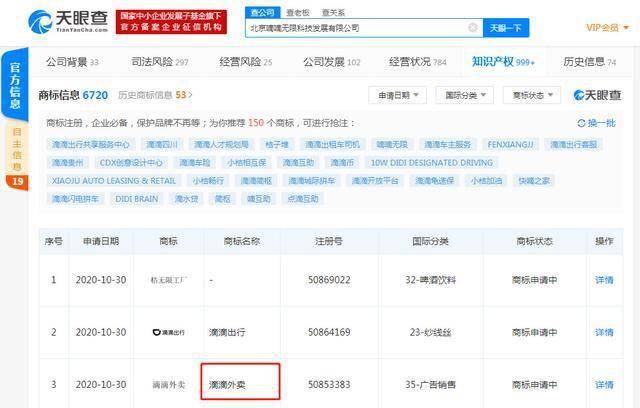Select the 滴滴开放平台 trademark tag
Viewport: 640px width, 408px height.
(375, 180)
